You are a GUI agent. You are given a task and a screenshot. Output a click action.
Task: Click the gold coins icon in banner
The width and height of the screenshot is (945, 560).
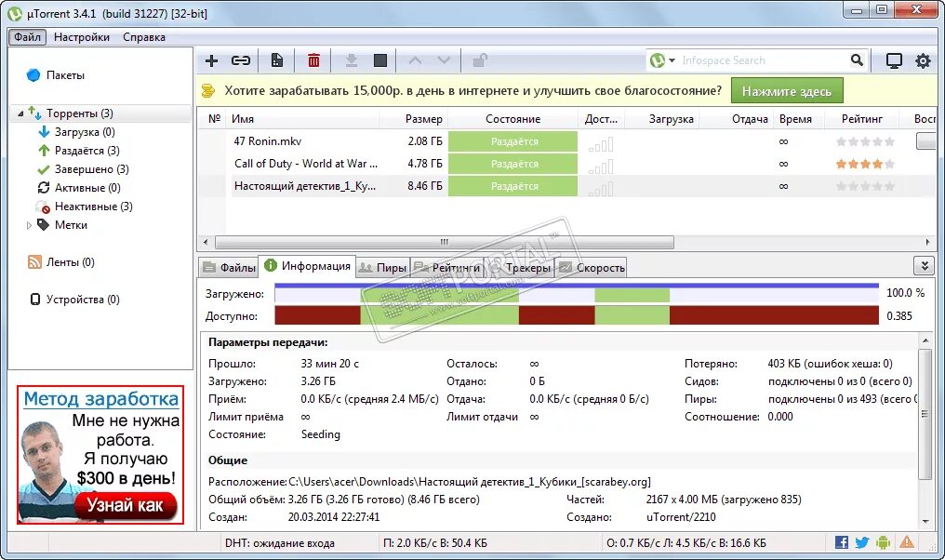pos(208,91)
